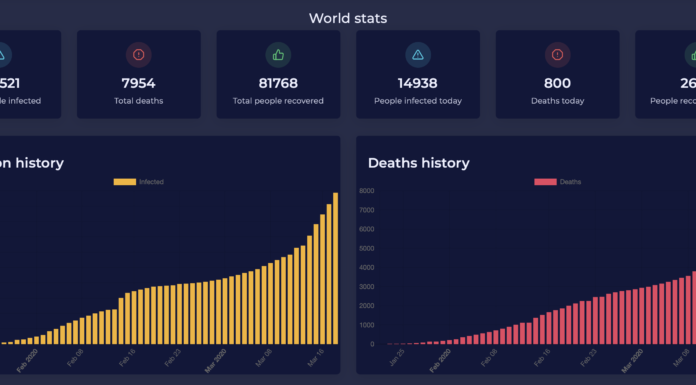The image size is (696, 385).
Task: Select the 7954 total deaths value
Action: coord(138,83)
